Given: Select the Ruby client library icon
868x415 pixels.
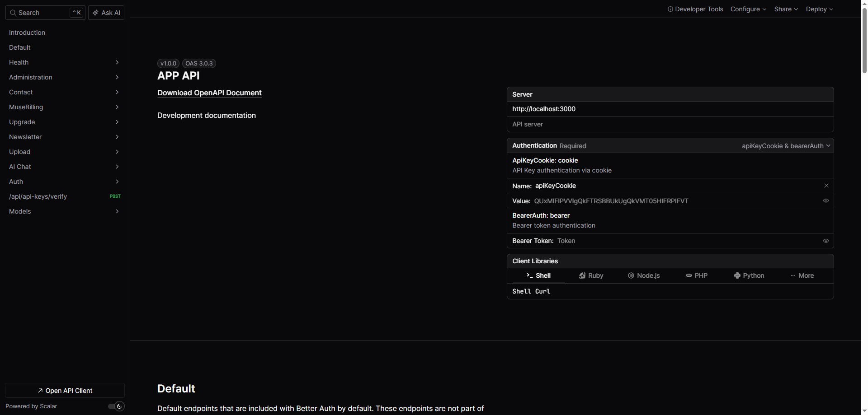Looking at the screenshot, I should 582,275.
